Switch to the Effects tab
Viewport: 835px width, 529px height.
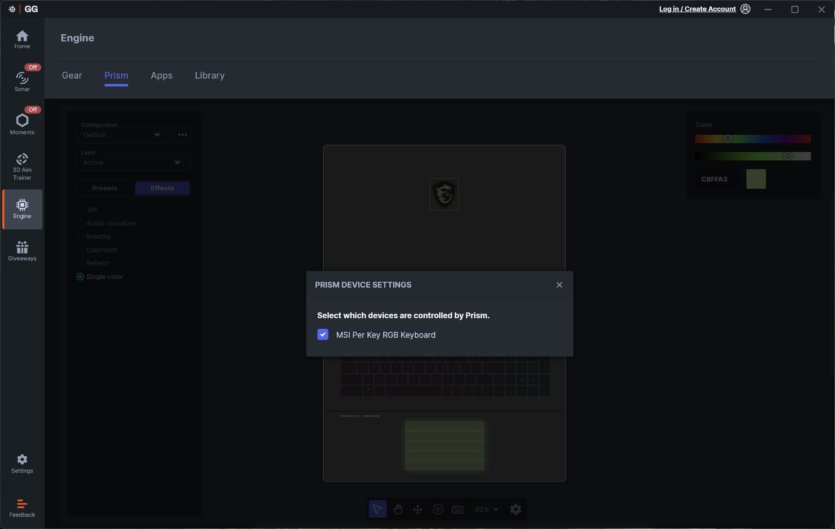(162, 188)
